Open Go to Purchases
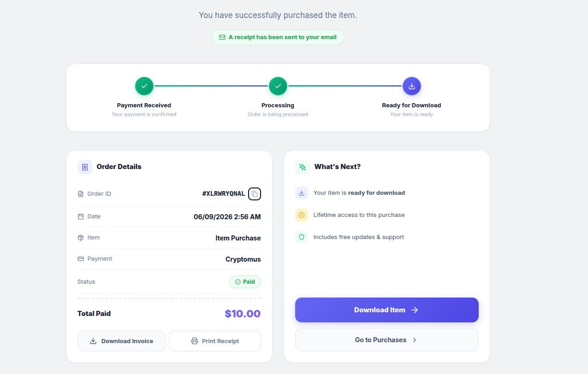588x374 pixels. [x=387, y=340]
